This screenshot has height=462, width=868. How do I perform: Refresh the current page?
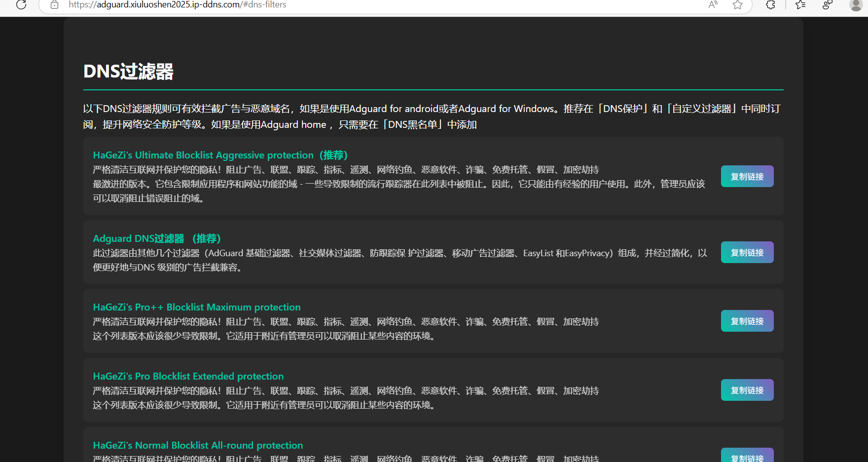click(x=21, y=5)
